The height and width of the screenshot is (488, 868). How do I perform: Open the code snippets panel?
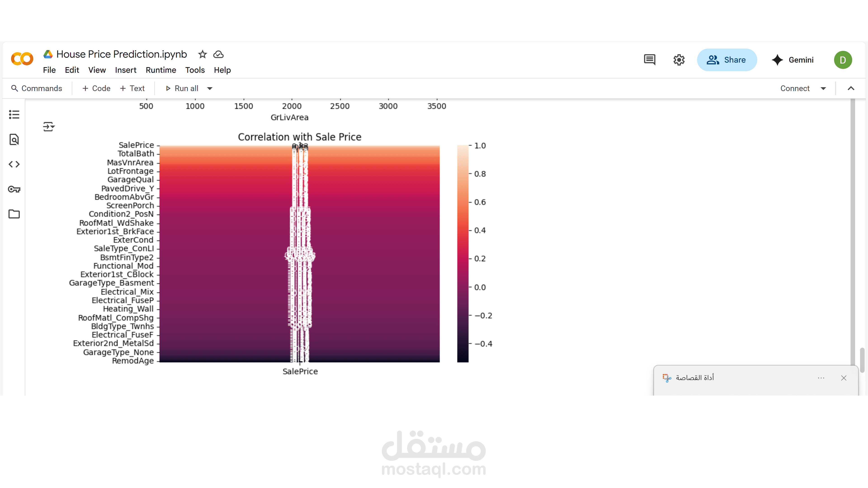(14, 164)
